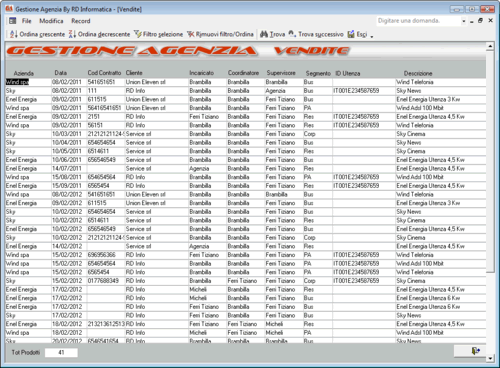Click the contract code 213213612513
Viewport: 500px width, 368px height.
[x=106, y=324]
